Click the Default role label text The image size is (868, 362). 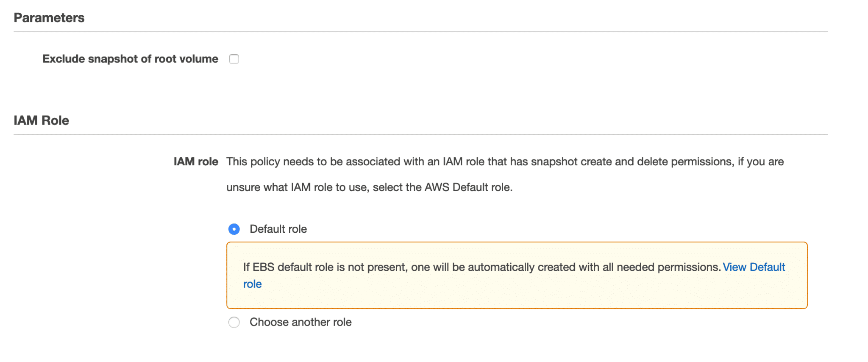pyautogui.click(x=278, y=229)
